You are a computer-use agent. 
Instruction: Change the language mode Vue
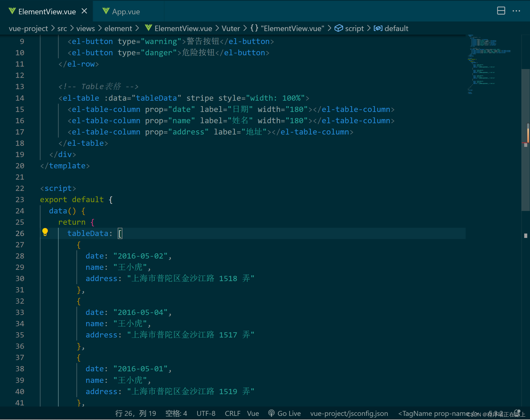click(253, 413)
